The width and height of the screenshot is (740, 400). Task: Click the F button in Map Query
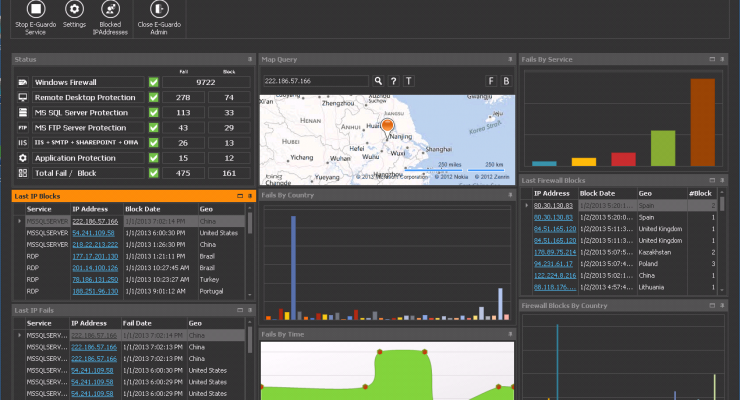point(491,81)
